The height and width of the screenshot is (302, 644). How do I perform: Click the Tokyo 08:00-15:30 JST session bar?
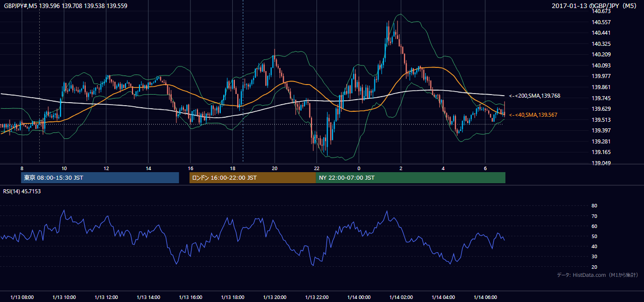click(100, 178)
